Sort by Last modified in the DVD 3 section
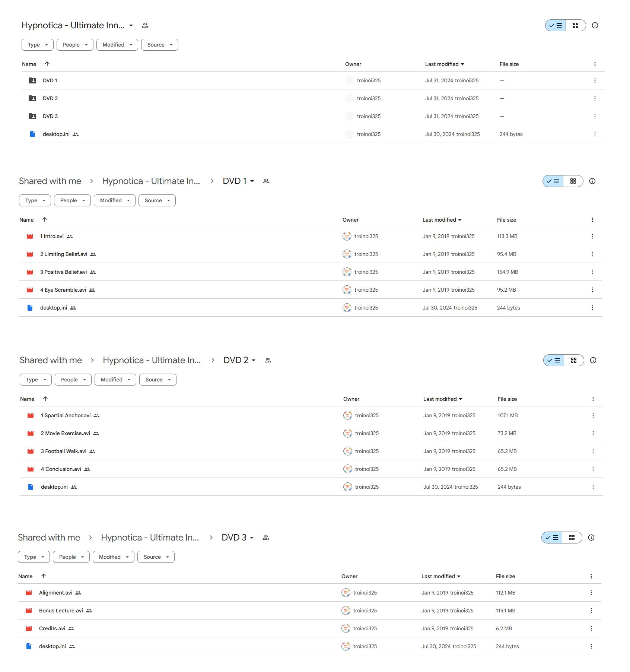This screenshot has width=630, height=672. pos(441,576)
